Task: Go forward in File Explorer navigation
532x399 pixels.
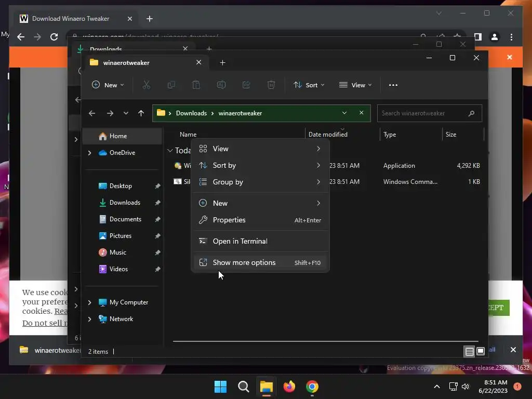Action: 110,113
